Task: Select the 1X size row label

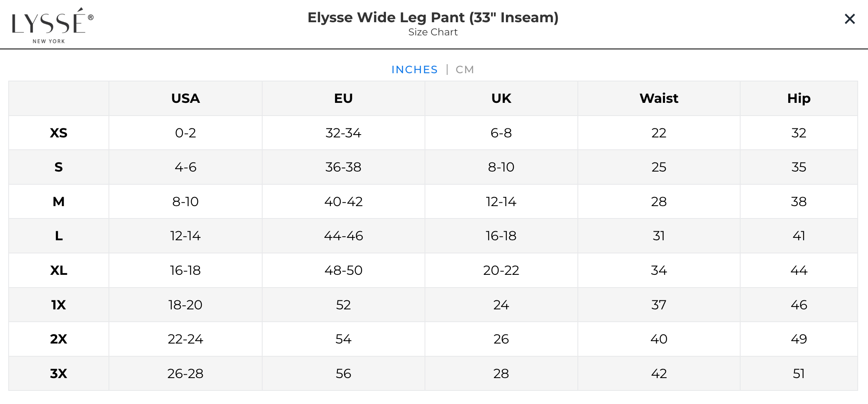Action: tap(58, 305)
